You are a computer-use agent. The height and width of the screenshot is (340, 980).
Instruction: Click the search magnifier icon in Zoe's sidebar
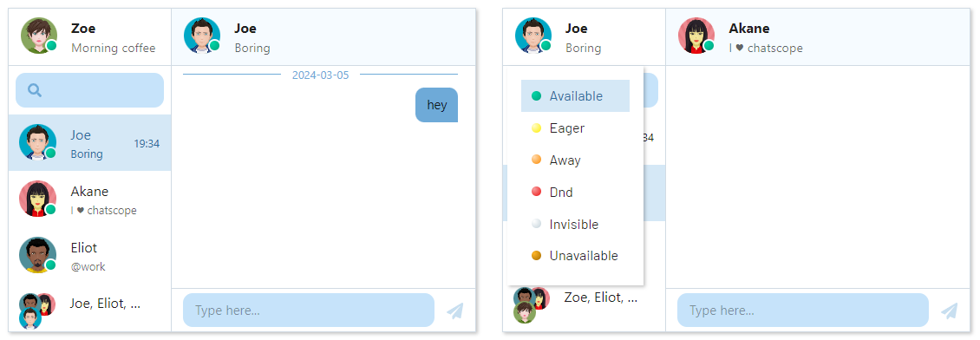pos(35,90)
